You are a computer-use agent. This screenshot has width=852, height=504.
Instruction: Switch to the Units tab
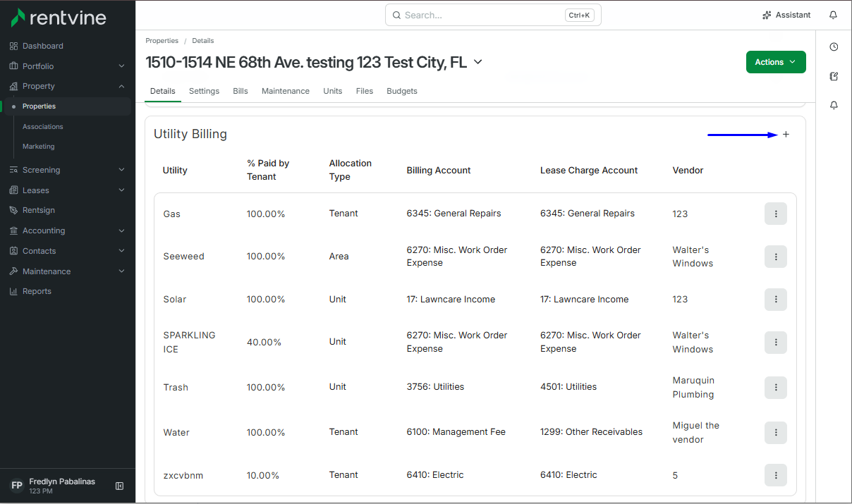333,91
